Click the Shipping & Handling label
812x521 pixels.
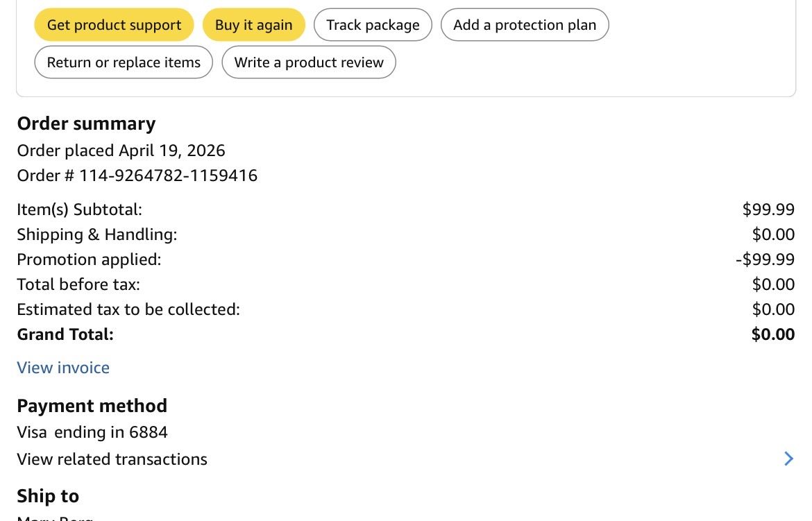tap(97, 234)
